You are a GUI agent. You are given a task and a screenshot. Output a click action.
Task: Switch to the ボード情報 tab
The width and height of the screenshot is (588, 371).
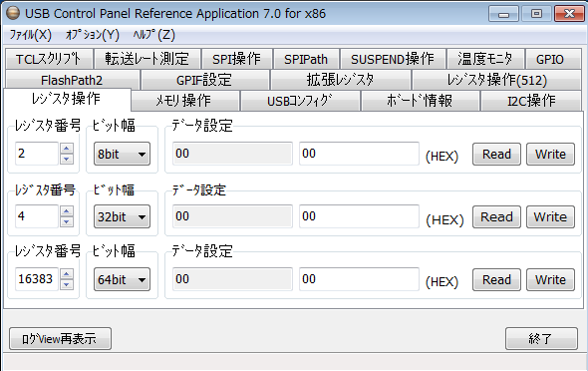tap(420, 101)
